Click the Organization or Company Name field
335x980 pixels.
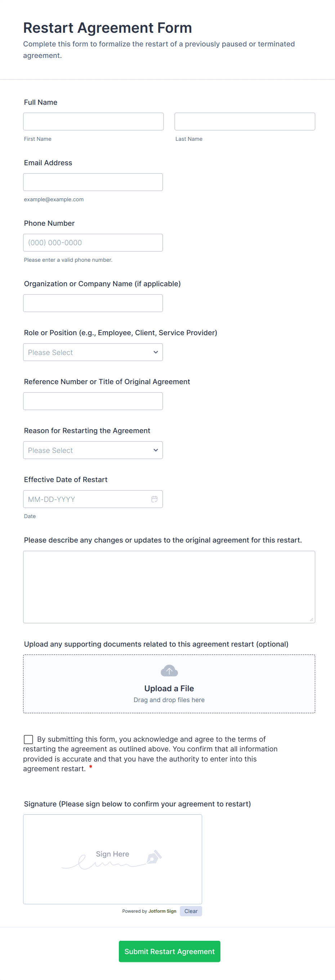[x=93, y=303]
